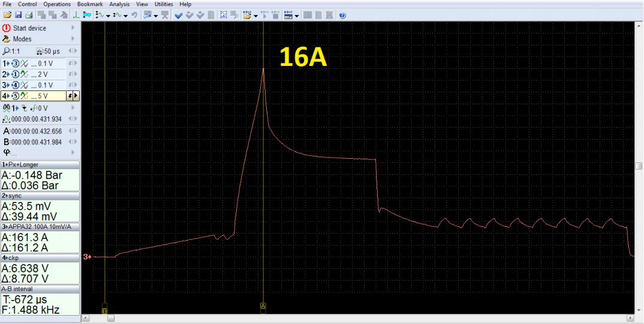Image resolution: width=644 pixels, height=324 pixels.
Task: Click the bookmarks folder toolbar icon
Action: pyautogui.click(x=247, y=15)
